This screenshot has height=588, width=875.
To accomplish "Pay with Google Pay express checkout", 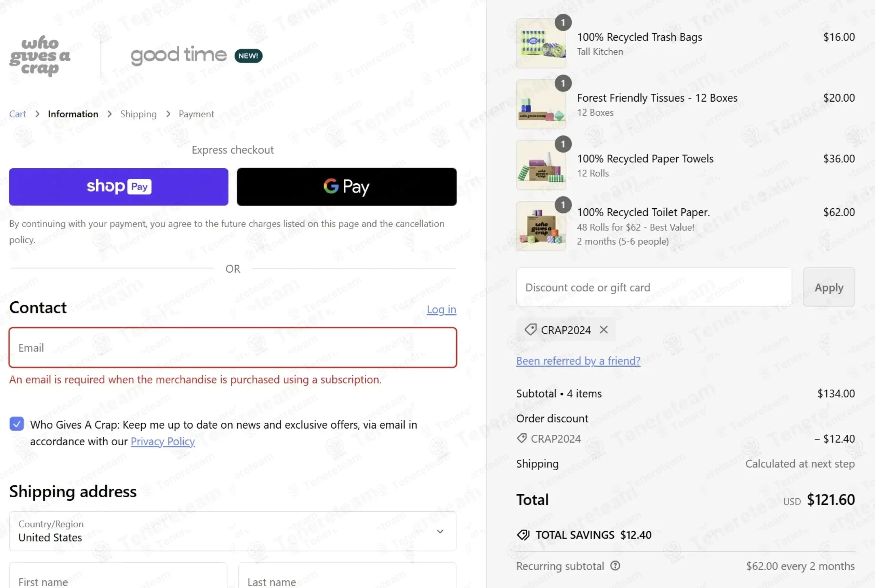I will click(x=347, y=187).
